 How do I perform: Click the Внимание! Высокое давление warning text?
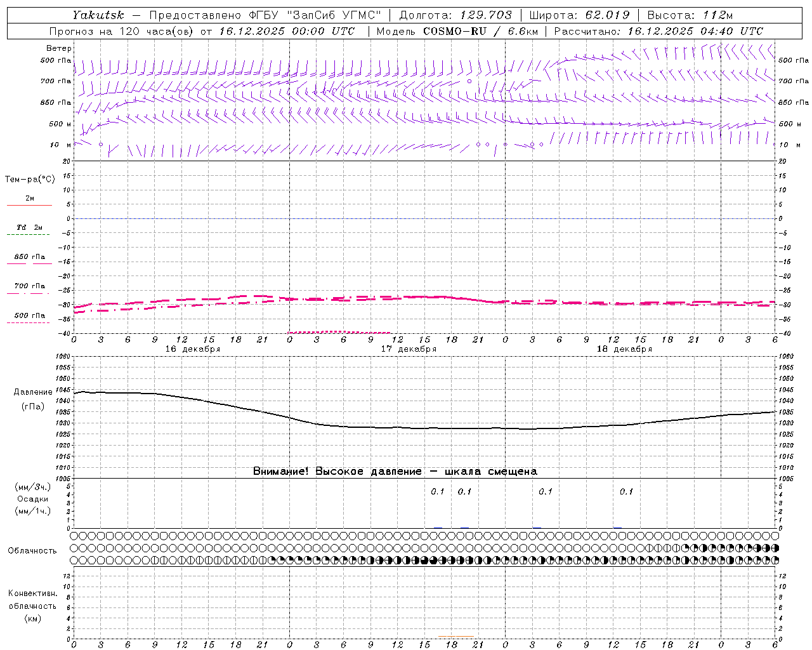pos(395,472)
